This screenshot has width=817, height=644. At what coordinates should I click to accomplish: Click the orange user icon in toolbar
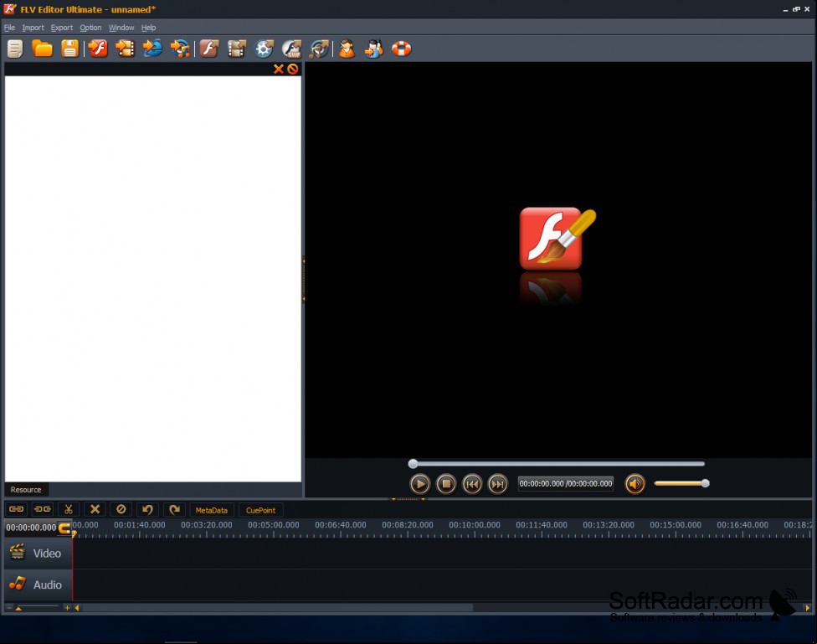(347, 49)
